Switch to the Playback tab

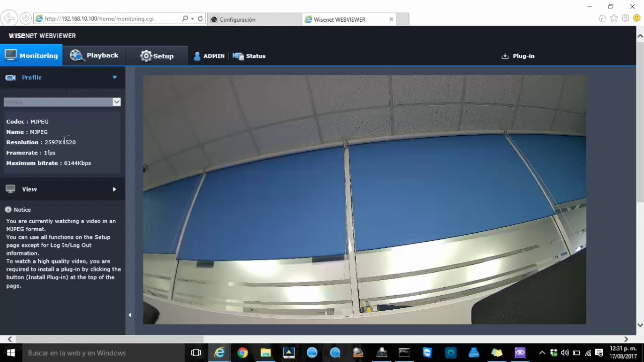click(94, 55)
